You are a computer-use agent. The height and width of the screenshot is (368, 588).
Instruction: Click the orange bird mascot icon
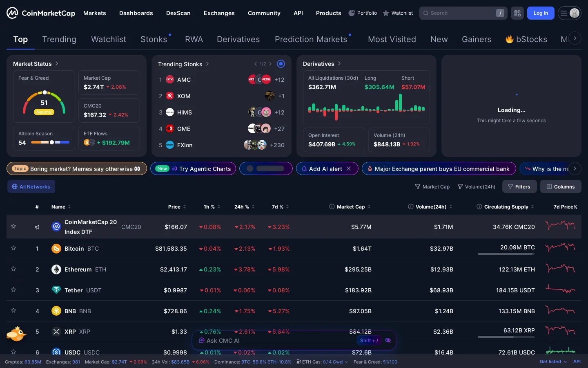pos(16,334)
